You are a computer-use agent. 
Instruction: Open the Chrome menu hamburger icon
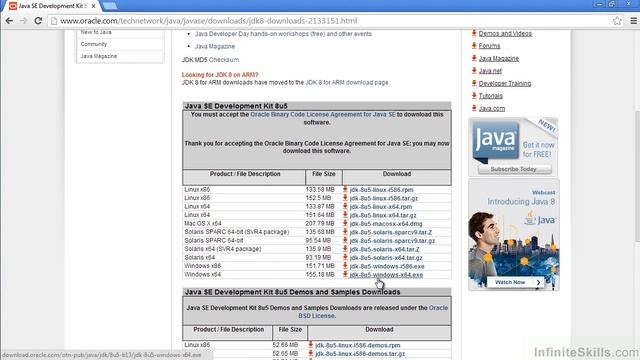coord(633,21)
